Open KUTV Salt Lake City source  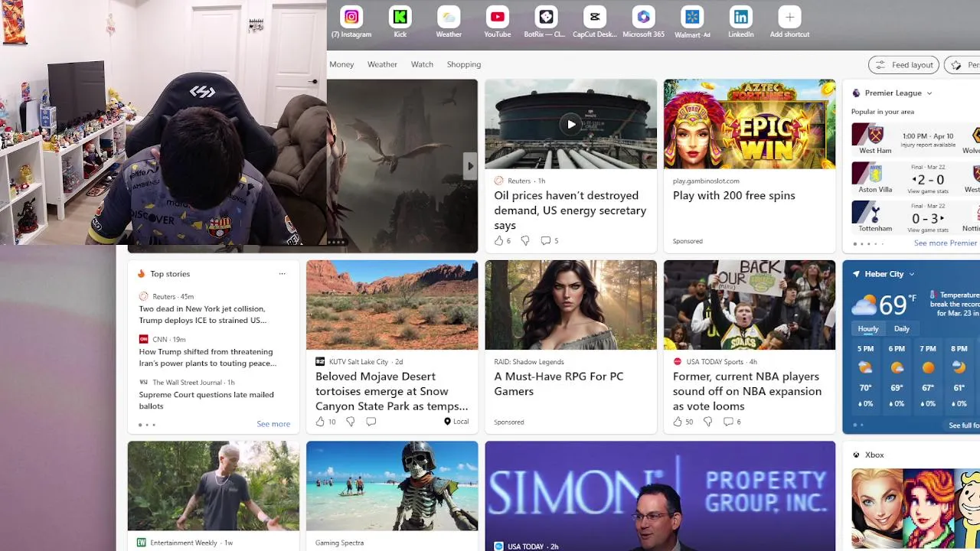(359, 362)
